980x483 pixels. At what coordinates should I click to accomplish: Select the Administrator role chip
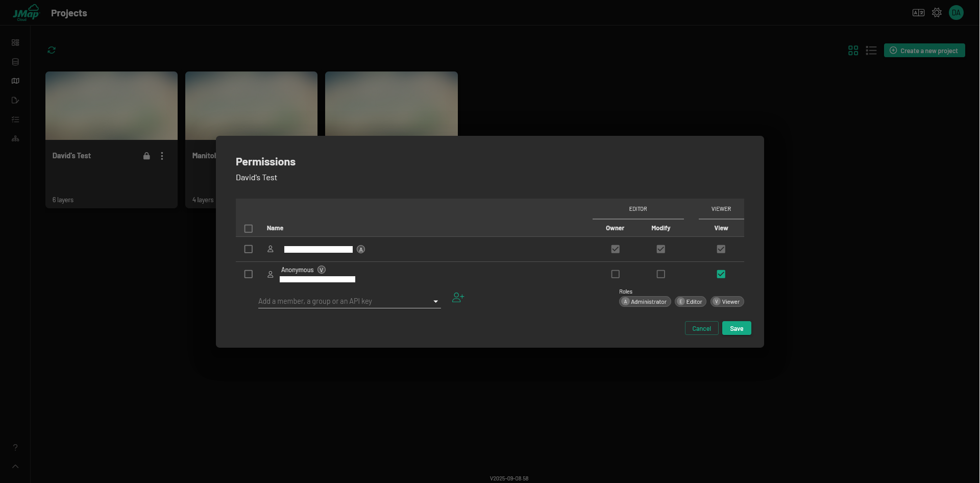coord(645,302)
